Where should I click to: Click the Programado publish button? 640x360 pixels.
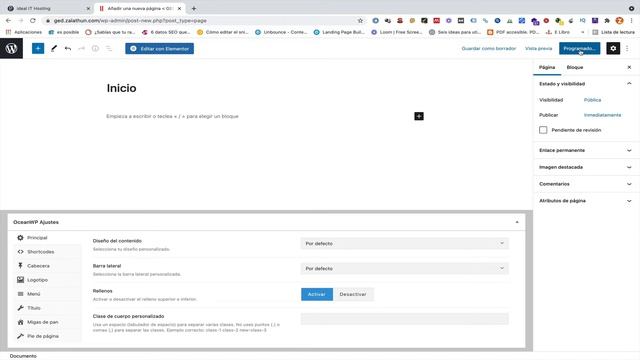tap(580, 49)
